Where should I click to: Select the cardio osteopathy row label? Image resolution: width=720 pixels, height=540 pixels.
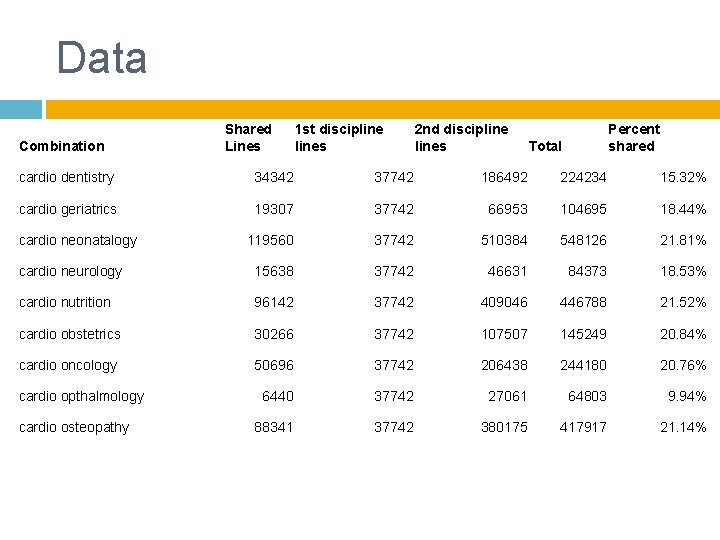tap(74, 428)
